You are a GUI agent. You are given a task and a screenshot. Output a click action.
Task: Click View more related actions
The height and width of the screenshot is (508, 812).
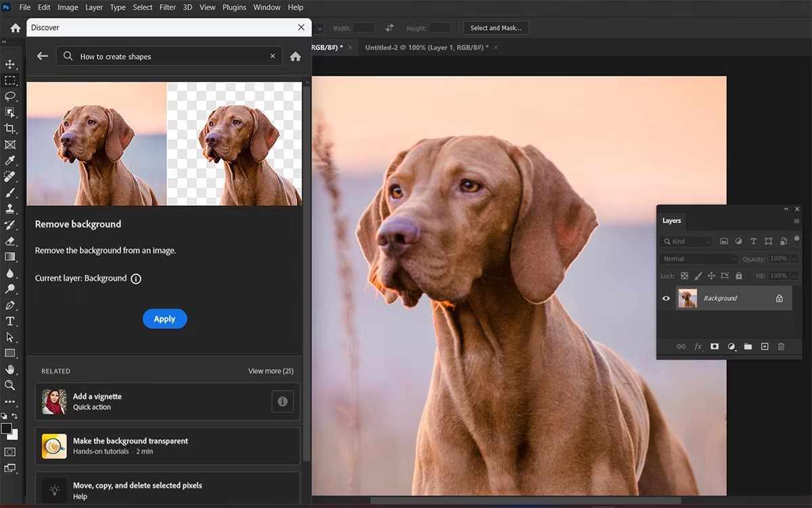click(271, 371)
